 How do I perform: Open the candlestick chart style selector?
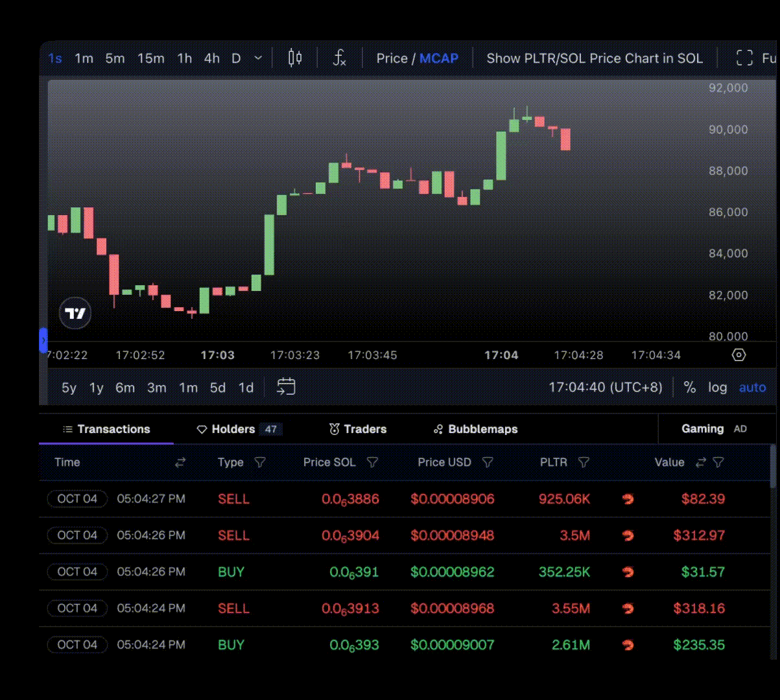click(295, 58)
